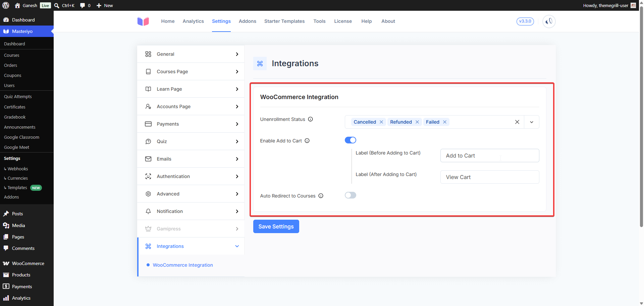Expand the Courses Page chevron

coord(237,72)
